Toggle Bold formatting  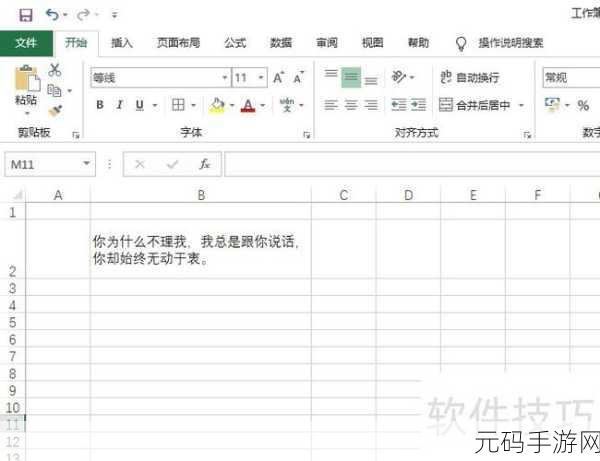tap(100, 105)
